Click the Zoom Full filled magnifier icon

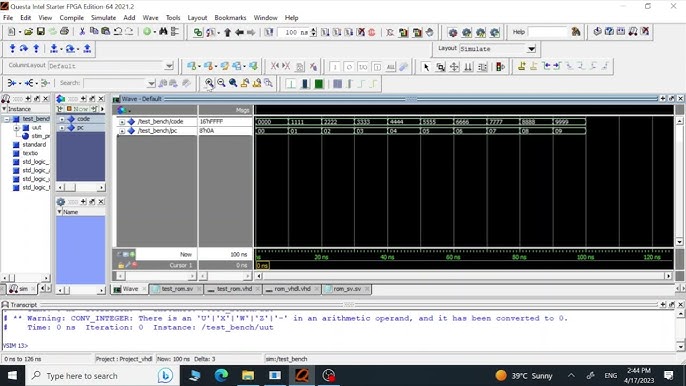pyautogui.click(x=233, y=83)
